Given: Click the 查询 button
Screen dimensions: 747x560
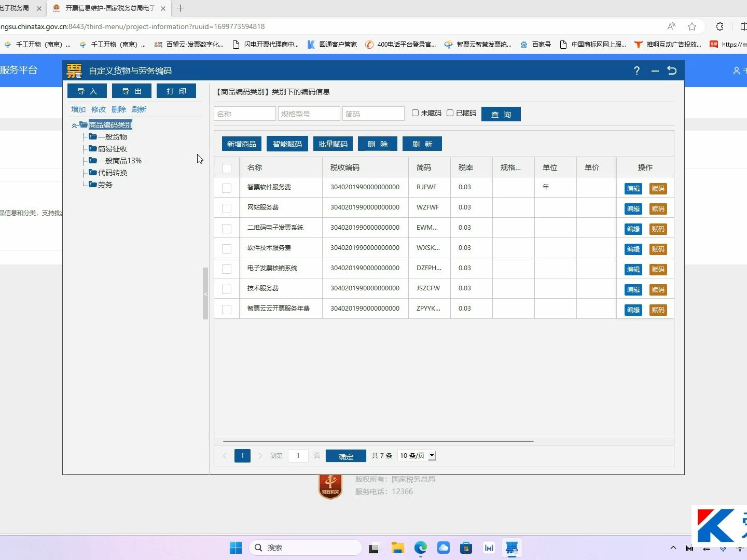Looking at the screenshot, I should pos(501,114).
